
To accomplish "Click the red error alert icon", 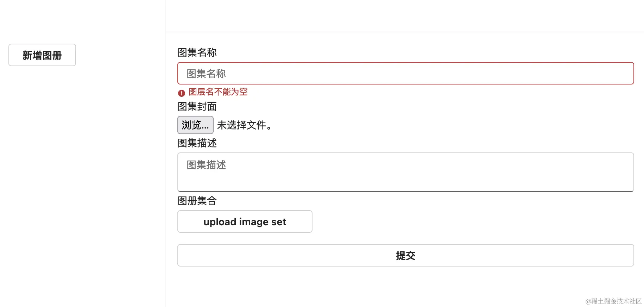I will 181,92.
